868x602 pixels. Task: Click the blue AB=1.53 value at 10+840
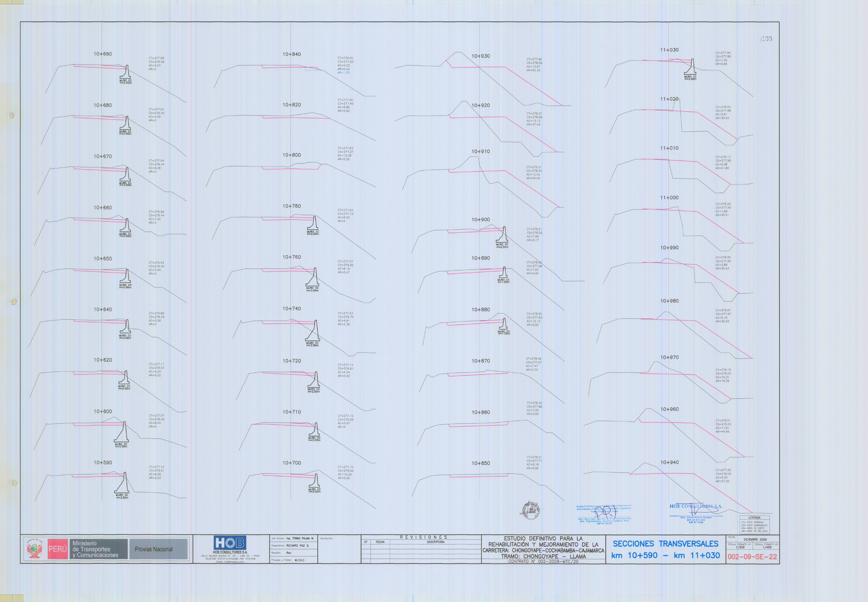tap(344, 72)
